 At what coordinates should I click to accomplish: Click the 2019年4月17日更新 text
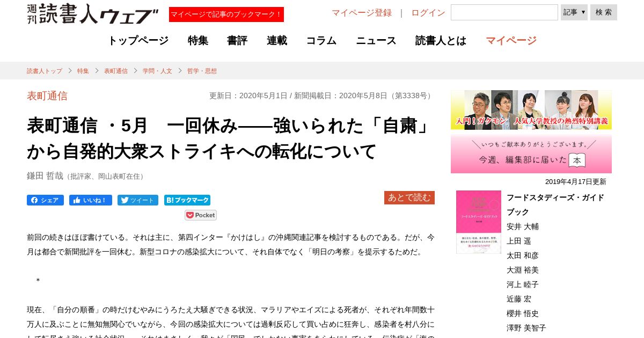click(x=576, y=182)
